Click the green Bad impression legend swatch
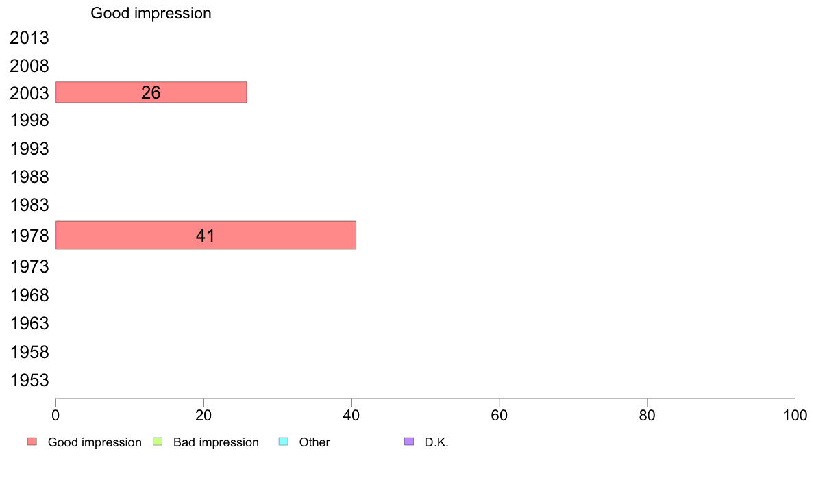 click(x=158, y=441)
